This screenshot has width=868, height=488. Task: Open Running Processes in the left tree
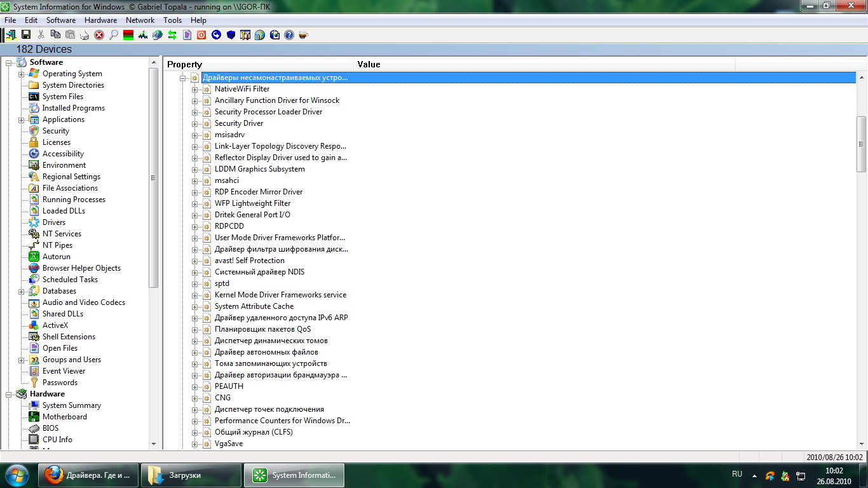click(x=74, y=200)
